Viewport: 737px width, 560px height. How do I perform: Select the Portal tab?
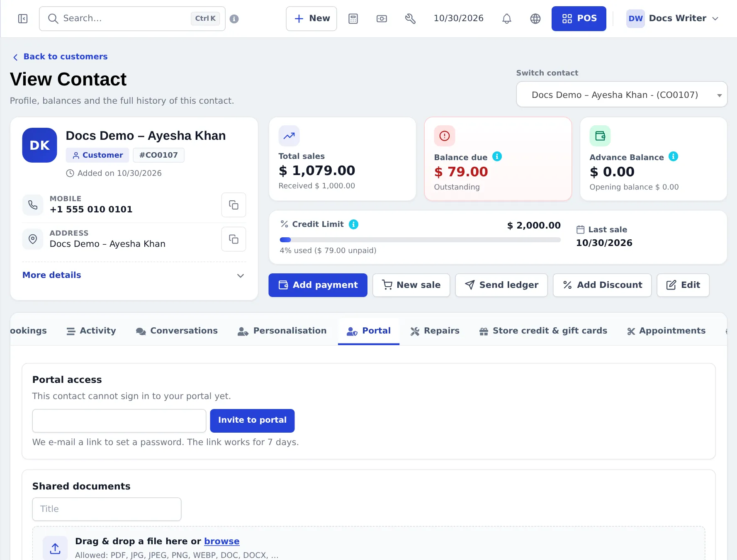[x=369, y=331]
